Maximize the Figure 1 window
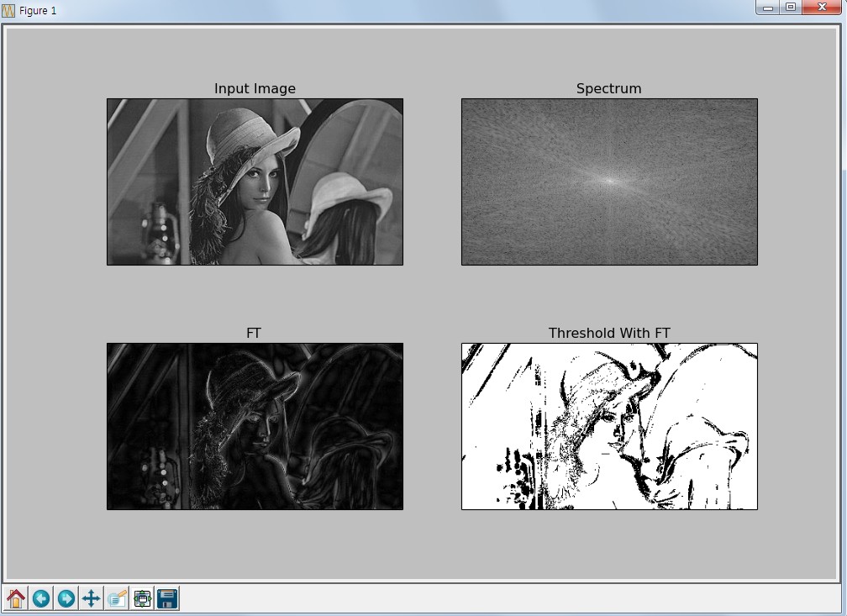Viewport: 847px width, 616px height. click(x=791, y=8)
